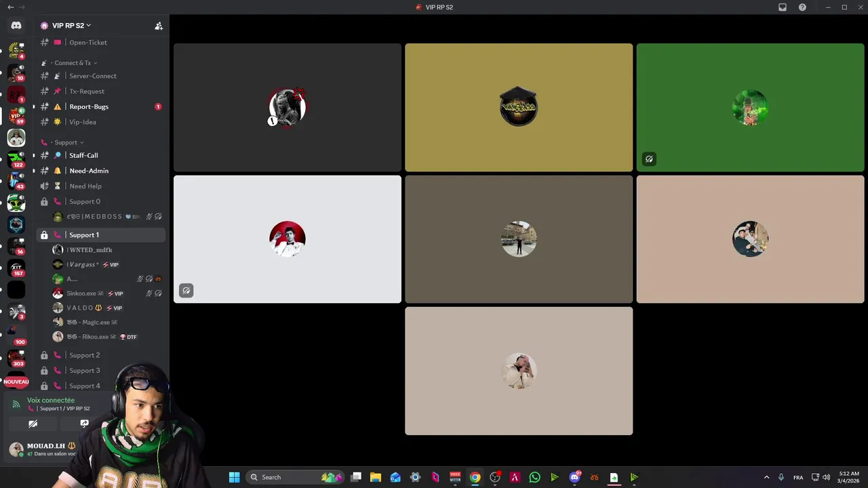Open WhatsApp from the taskbar
Image resolution: width=868 pixels, height=488 pixels.
coord(534,477)
